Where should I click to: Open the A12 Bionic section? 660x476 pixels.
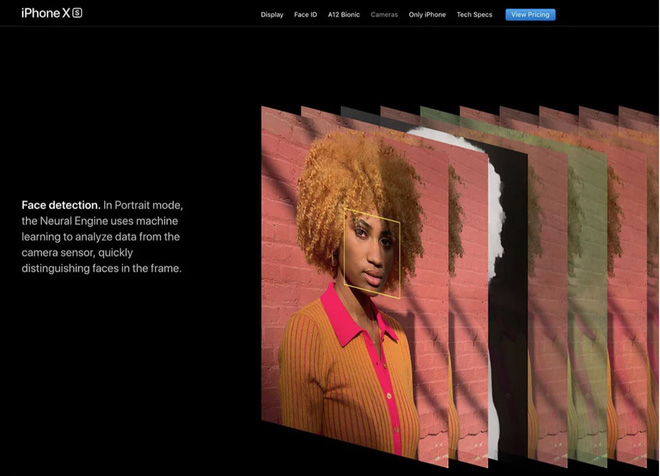tap(344, 15)
